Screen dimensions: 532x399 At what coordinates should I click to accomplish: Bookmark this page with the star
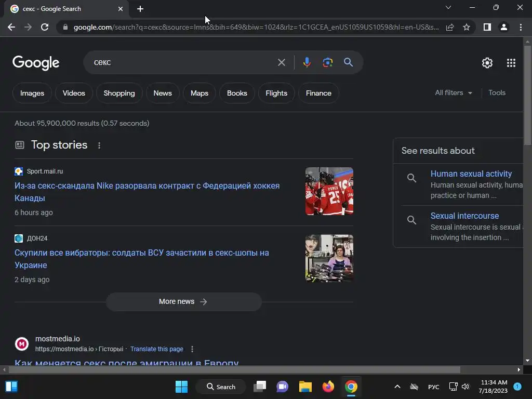(467, 27)
